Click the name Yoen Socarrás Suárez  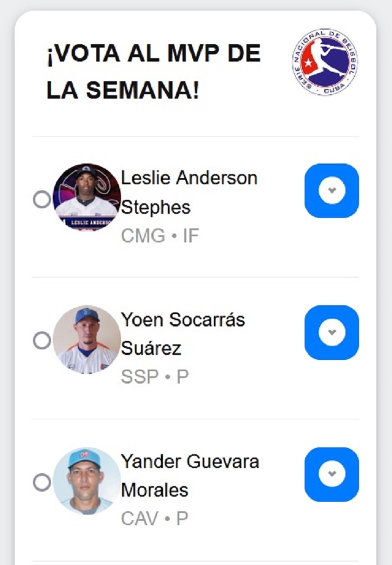click(183, 334)
